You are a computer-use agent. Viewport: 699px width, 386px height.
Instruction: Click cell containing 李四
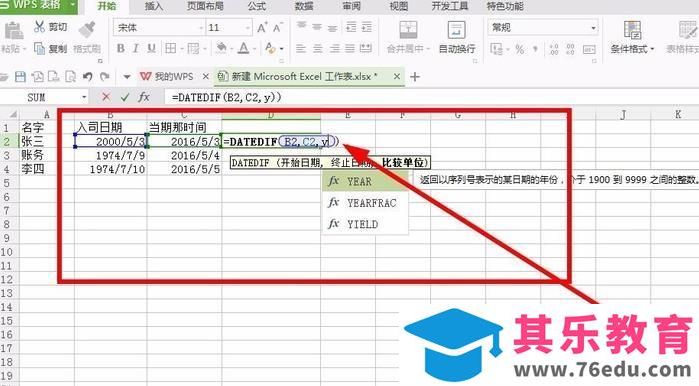[47, 169]
